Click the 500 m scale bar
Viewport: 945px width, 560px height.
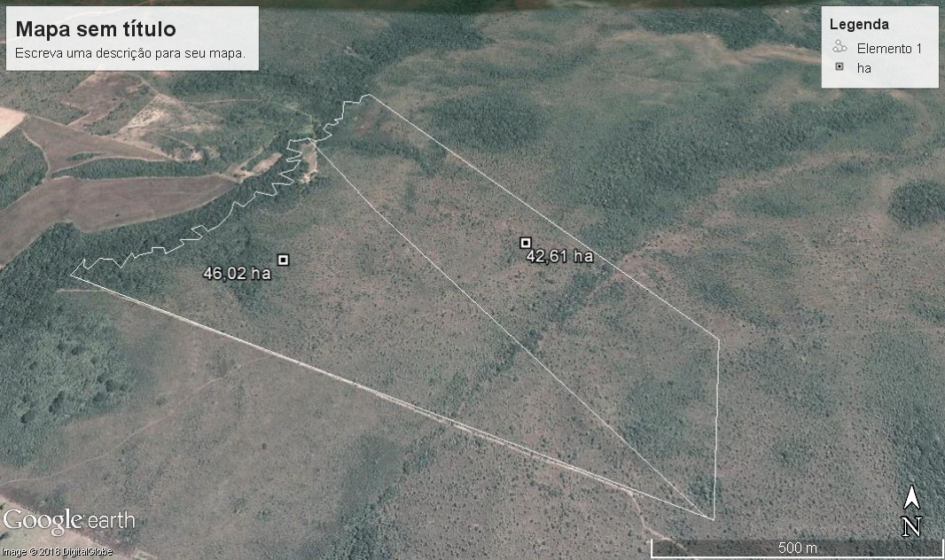pyautogui.click(x=796, y=548)
